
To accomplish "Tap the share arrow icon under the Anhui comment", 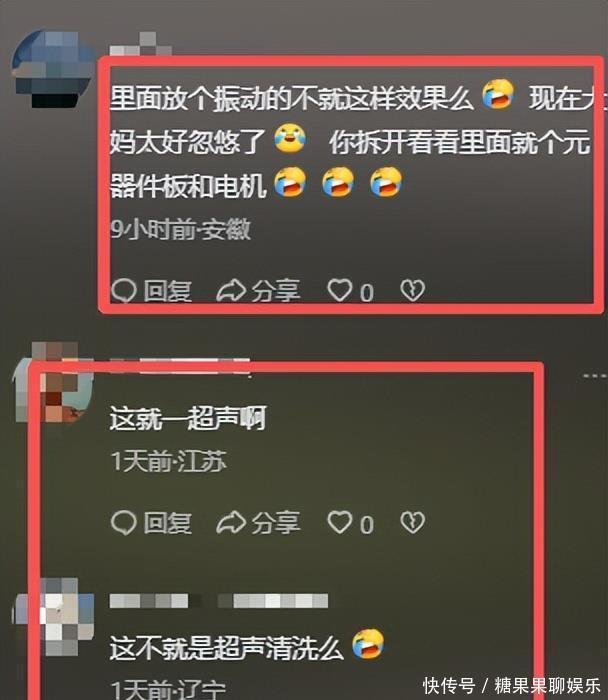I will click(x=231, y=291).
